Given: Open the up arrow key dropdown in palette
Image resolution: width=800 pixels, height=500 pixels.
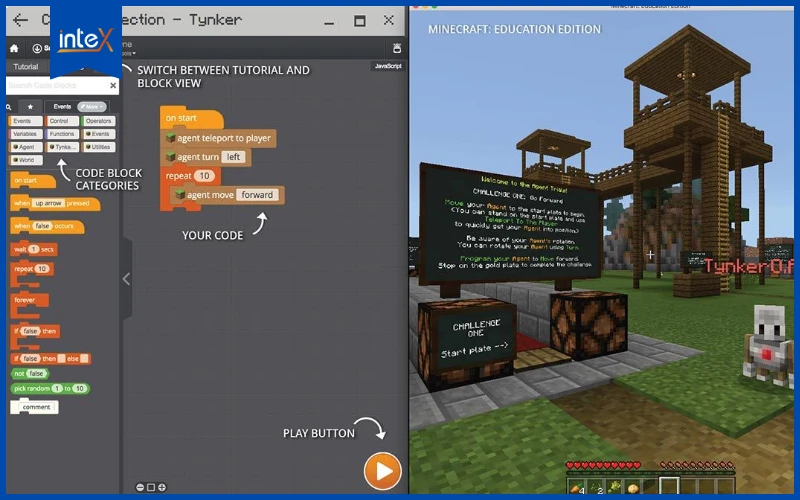Looking at the screenshot, I should [48, 203].
